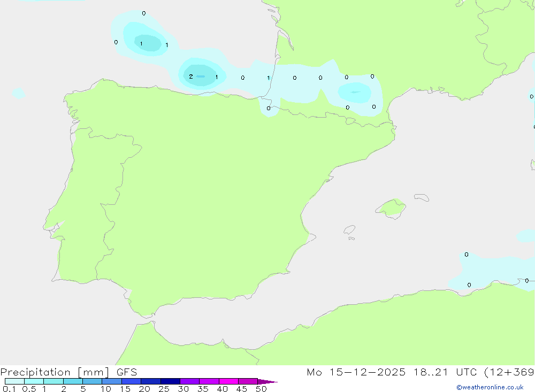Click the "Mo 15-12-2025" date text
The width and height of the screenshot is (535, 392).
356,372
